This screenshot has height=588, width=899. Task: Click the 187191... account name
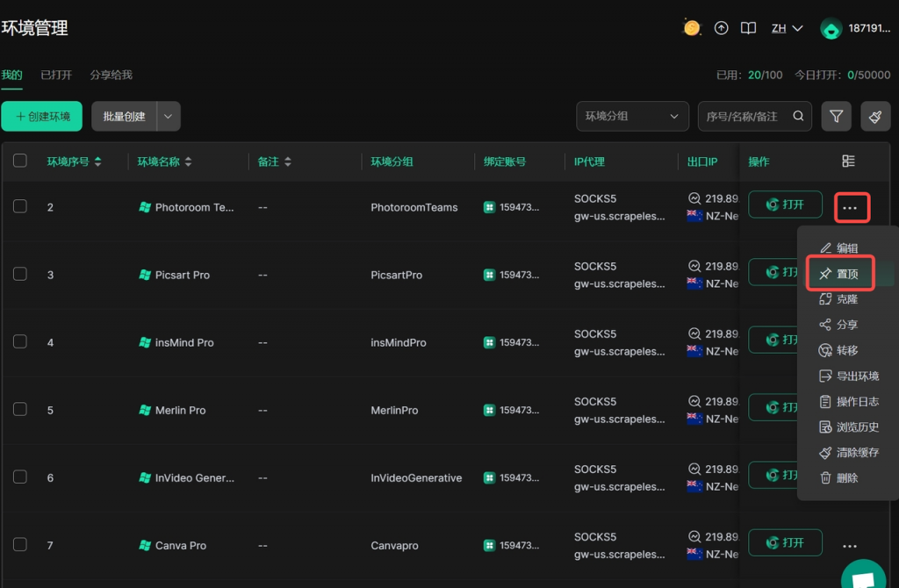coord(869,28)
